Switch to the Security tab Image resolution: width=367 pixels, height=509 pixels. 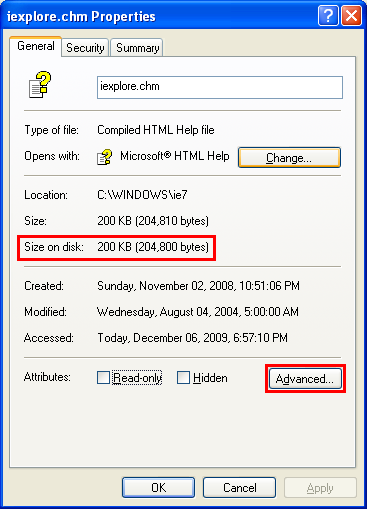85,48
